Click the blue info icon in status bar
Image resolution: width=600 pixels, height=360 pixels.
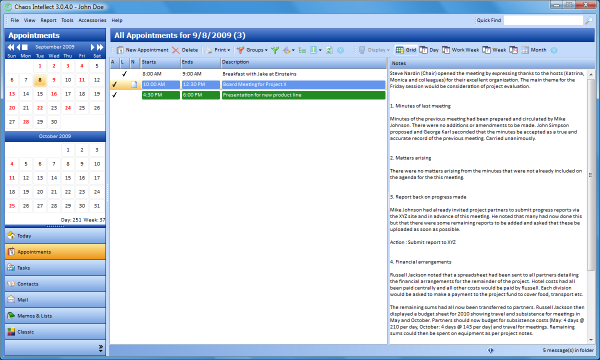coord(491,350)
